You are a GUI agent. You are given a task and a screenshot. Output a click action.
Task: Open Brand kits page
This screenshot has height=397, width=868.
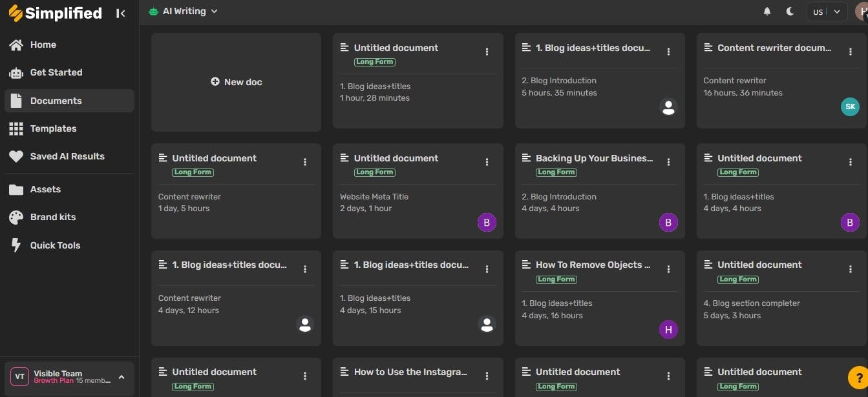[52, 217]
